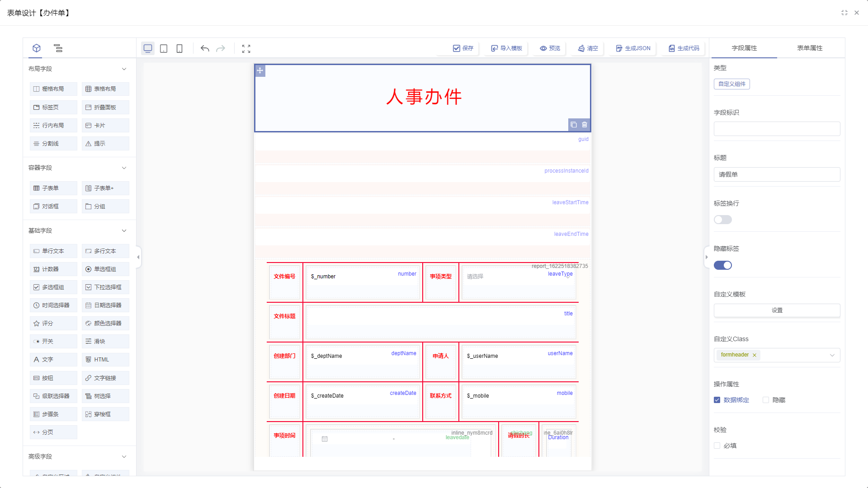868x488 pixels.
Task: Delete the selected header component
Action: (x=585, y=125)
